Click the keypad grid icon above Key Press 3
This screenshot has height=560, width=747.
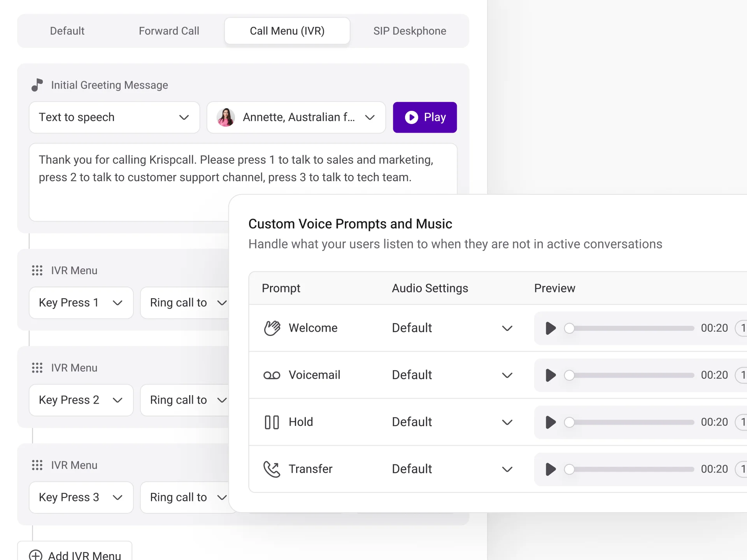point(37,465)
